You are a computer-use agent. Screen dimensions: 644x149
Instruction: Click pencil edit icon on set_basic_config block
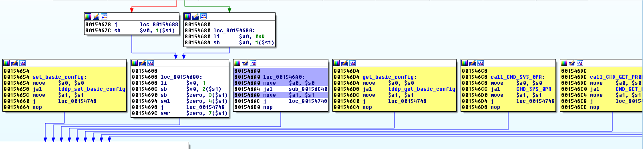(x=14, y=63)
